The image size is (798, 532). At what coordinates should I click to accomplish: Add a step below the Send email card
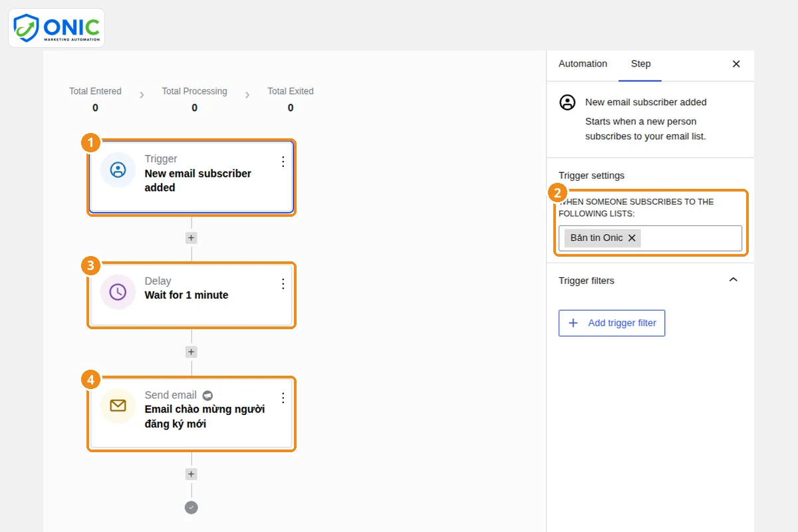192,474
